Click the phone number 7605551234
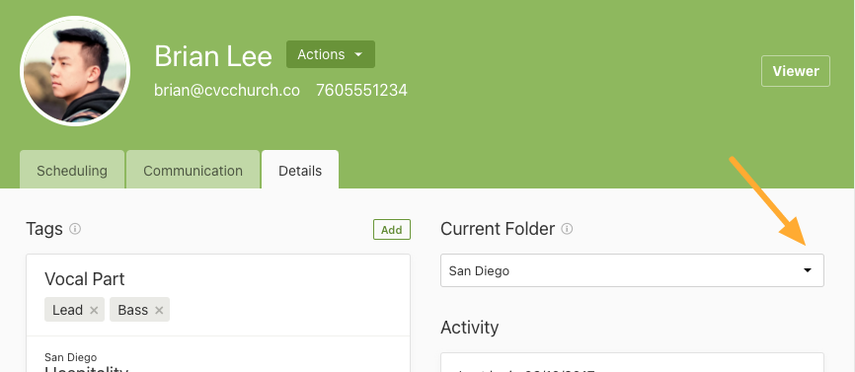Image resolution: width=855 pixels, height=372 pixels. (x=362, y=90)
